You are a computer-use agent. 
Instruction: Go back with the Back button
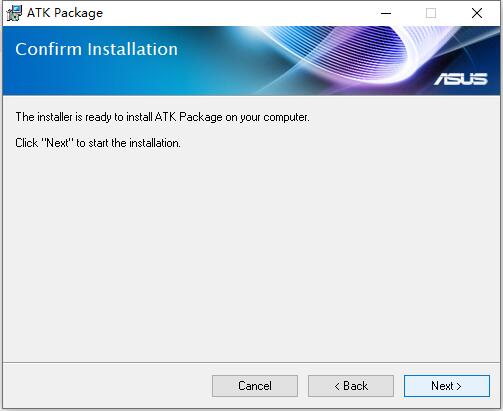pos(351,386)
